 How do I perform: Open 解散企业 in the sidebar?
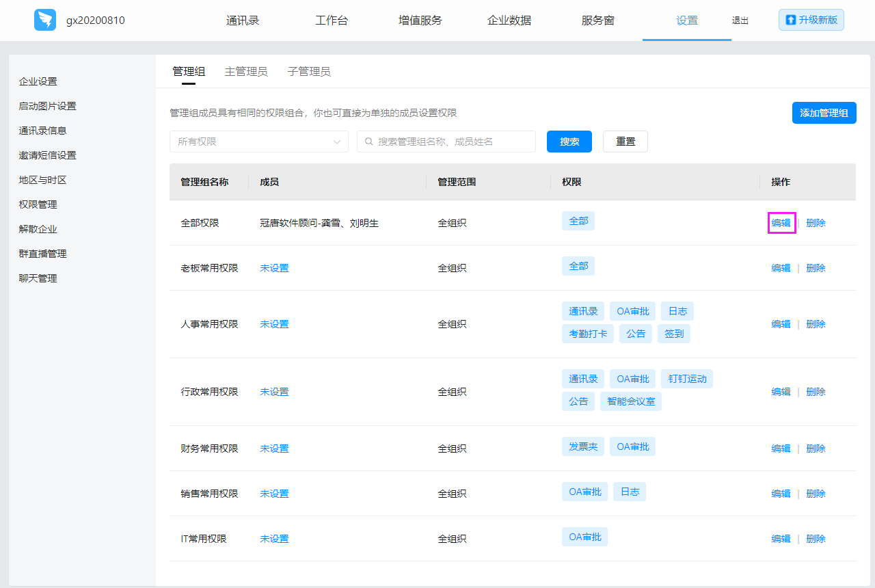click(38, 229)
